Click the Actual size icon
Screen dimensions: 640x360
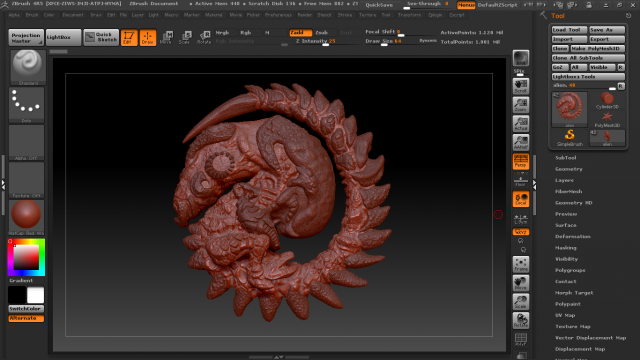(x=521, y=124)
